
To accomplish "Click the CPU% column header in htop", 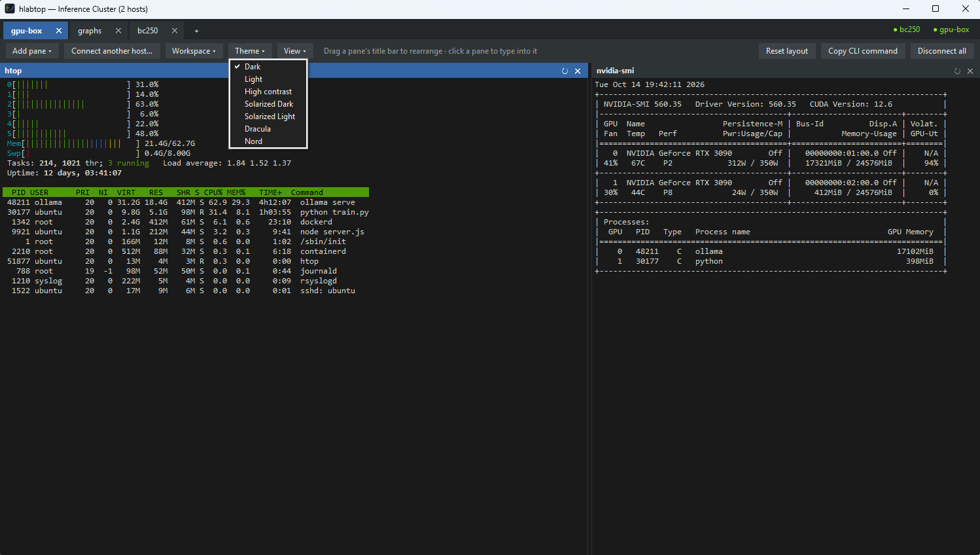I will click(x=213, y=192).
